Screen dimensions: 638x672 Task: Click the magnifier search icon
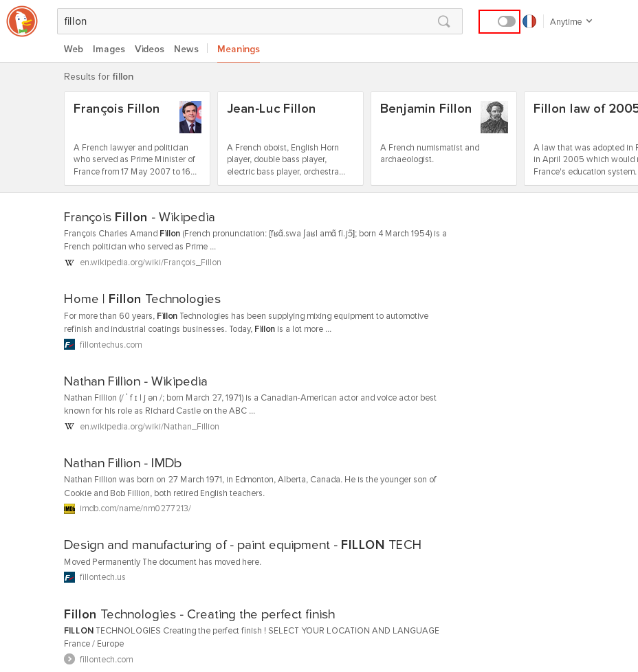coord(443,21)
